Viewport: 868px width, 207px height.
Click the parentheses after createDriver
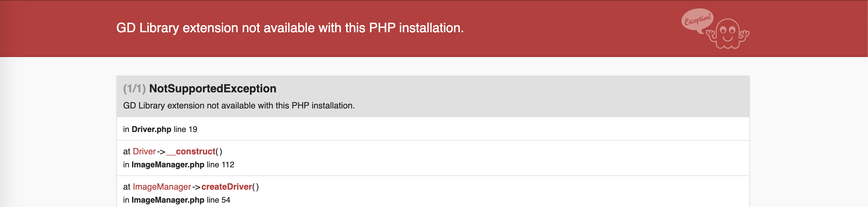256,187
